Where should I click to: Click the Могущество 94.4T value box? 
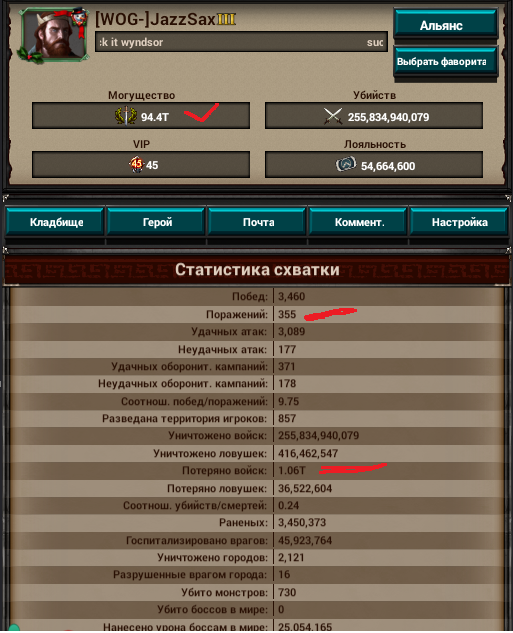[x=141, y=116]
